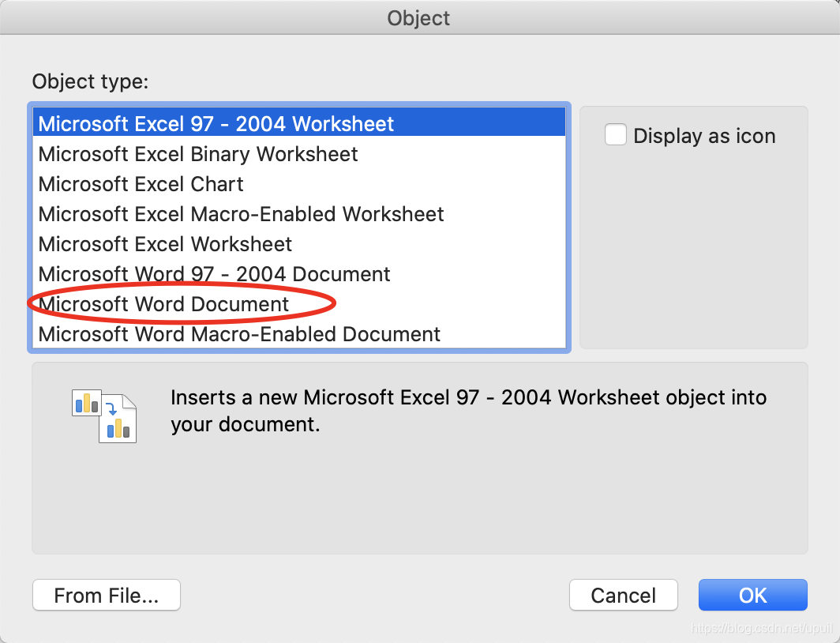Cancel the Object dialog
The width and height of the screenshot is (840, 643).
click(624, 595)
